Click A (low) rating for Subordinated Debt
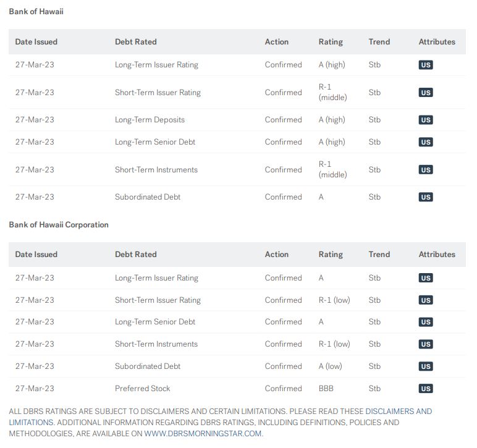 tap(330, 366)
